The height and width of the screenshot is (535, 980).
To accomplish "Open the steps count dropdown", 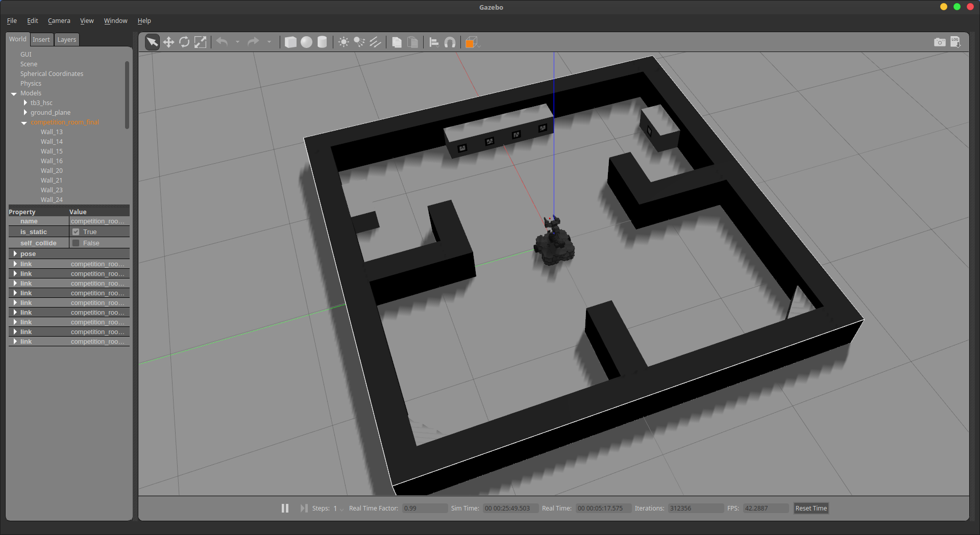I will (x=338, y=508).
